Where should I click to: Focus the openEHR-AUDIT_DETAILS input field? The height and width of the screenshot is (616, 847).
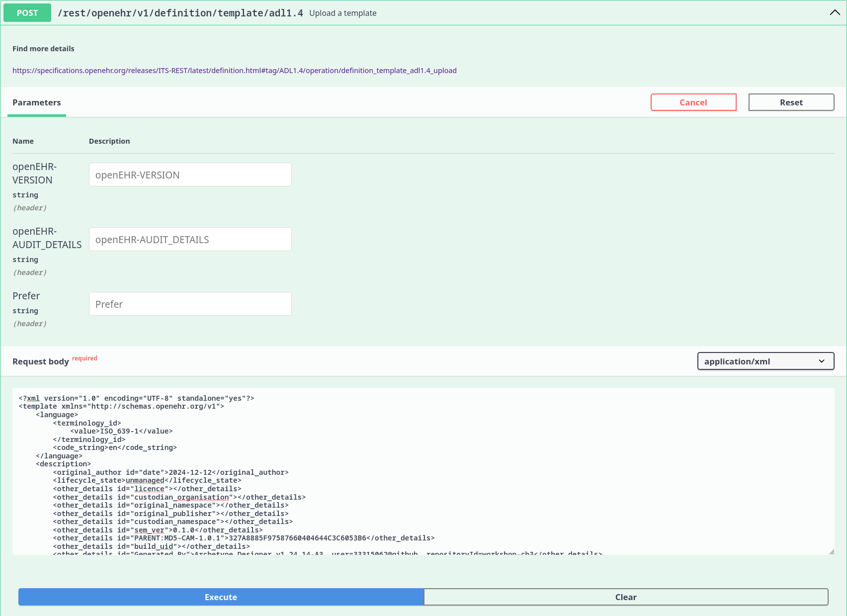190,240
